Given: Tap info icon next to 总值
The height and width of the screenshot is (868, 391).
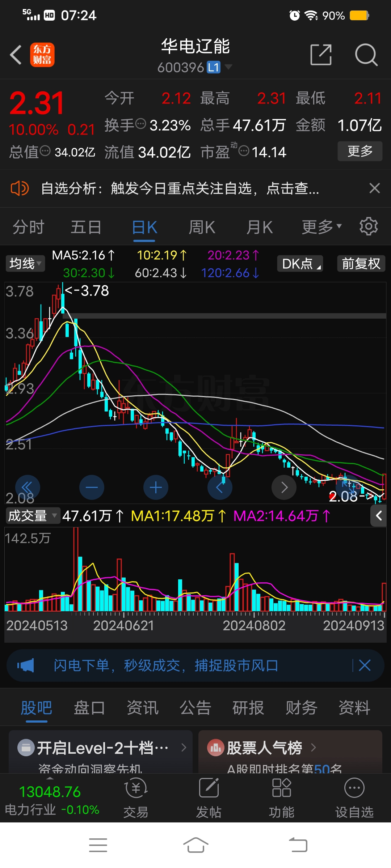Looking at the screenshot, I should [45, 150].
